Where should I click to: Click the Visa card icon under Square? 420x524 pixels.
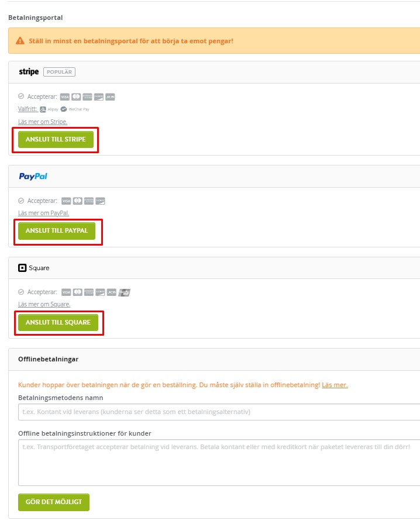point(66,292)
